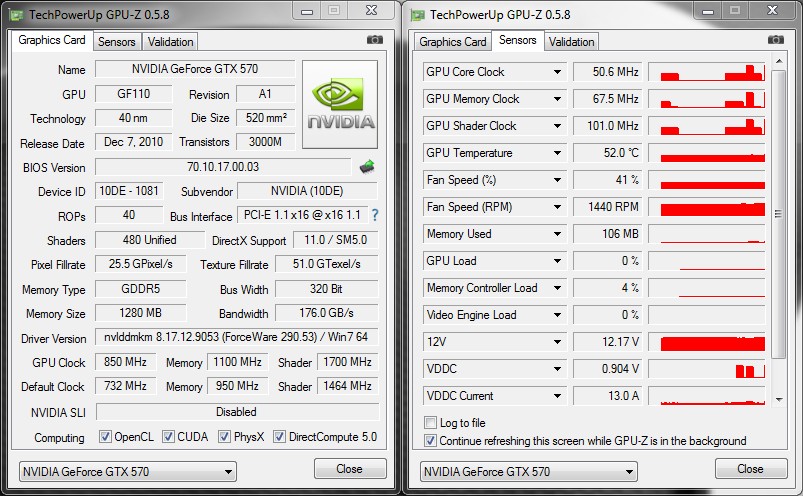This screenshot has width=803, height=496.
Task: Click sensor list scrollbar down arrow
Action: tap(779, 399)
